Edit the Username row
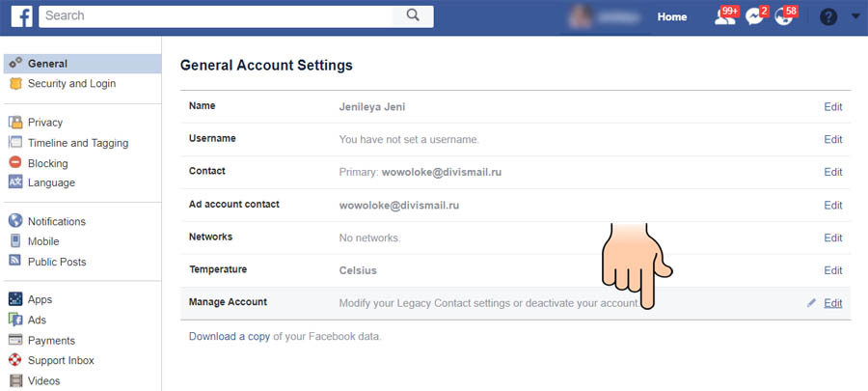The width and height of the screenshot is (868, 391). pyautogui.click(x=833, y=140)
